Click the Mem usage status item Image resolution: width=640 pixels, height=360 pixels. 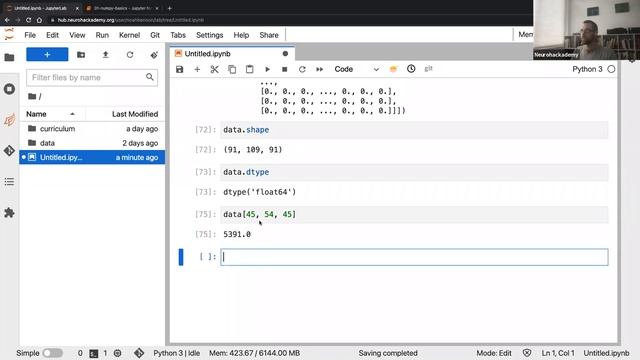point(255,353)
